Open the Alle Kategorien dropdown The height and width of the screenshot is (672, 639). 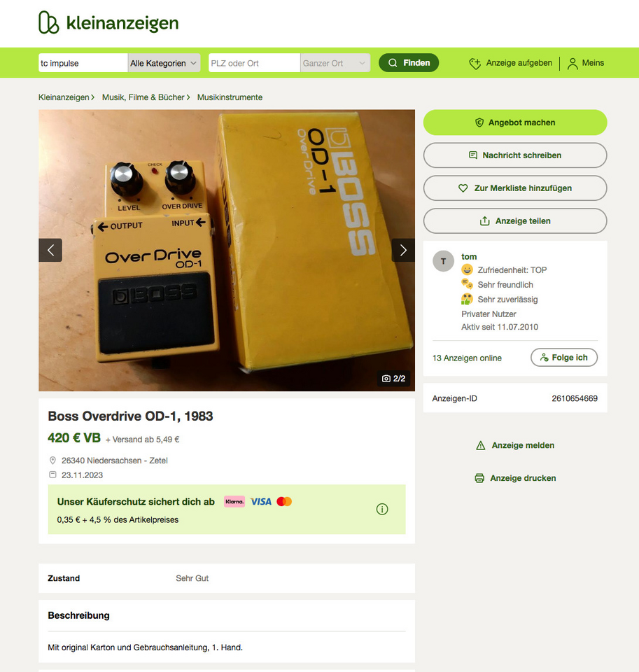(164, 63)
